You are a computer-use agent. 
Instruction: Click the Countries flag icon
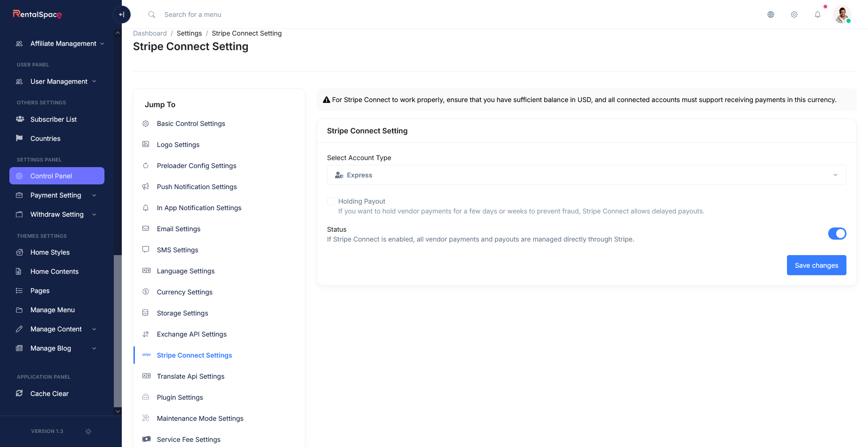click(x=19, y=138)
